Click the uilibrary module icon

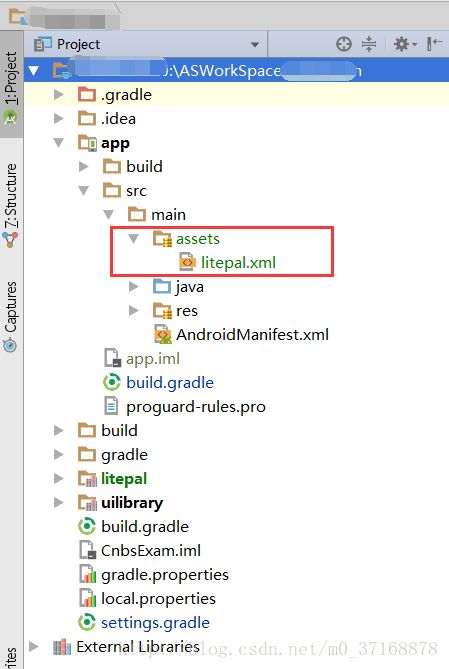pos(87,503)
